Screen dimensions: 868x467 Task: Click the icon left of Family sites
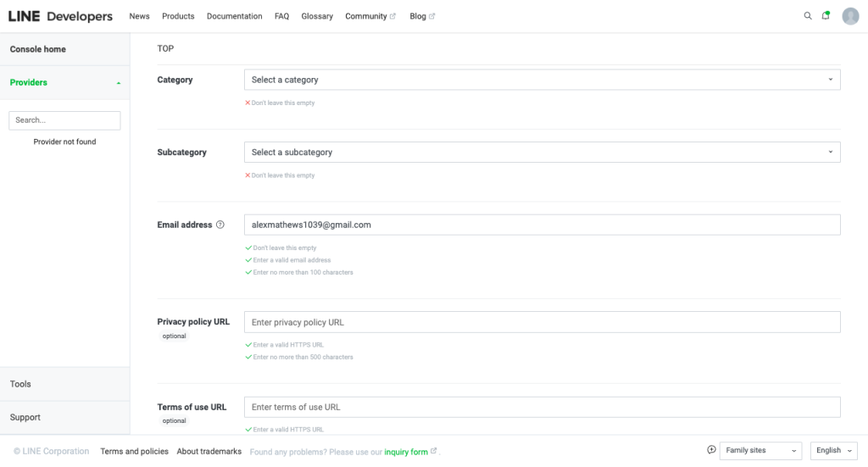(x=711, y=450)
